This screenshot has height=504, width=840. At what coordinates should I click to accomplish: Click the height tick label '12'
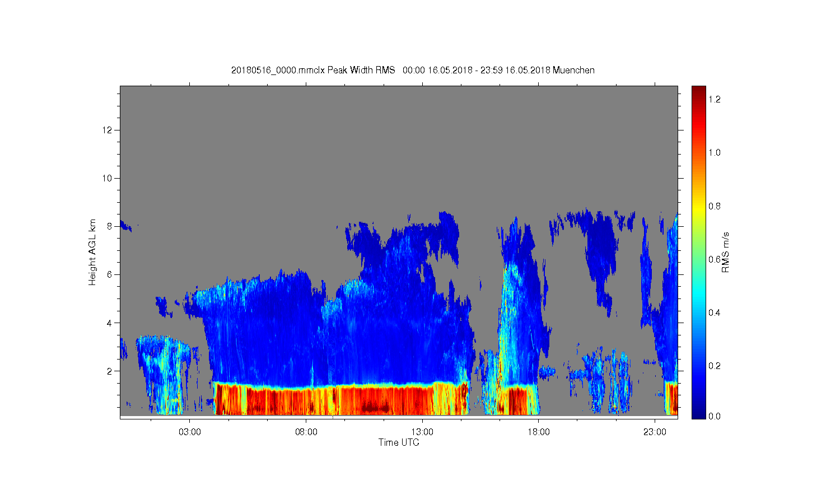click(108, 130)
